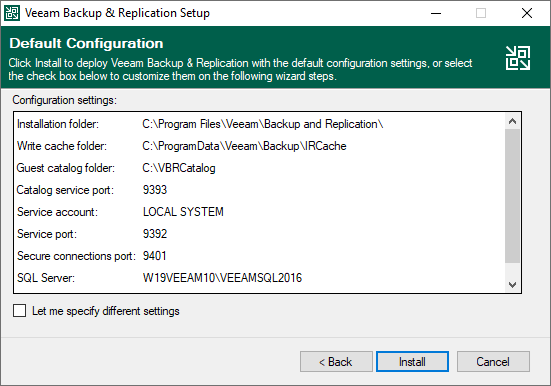Go to previous step with Back button
The height and width of the screenshot is (386, 551).
point(336,361)
